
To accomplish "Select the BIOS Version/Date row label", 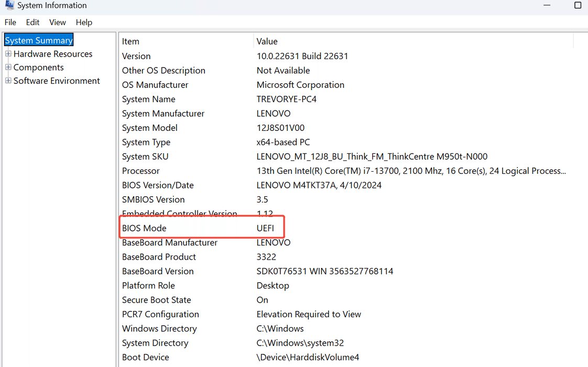I will click(158, 185).
